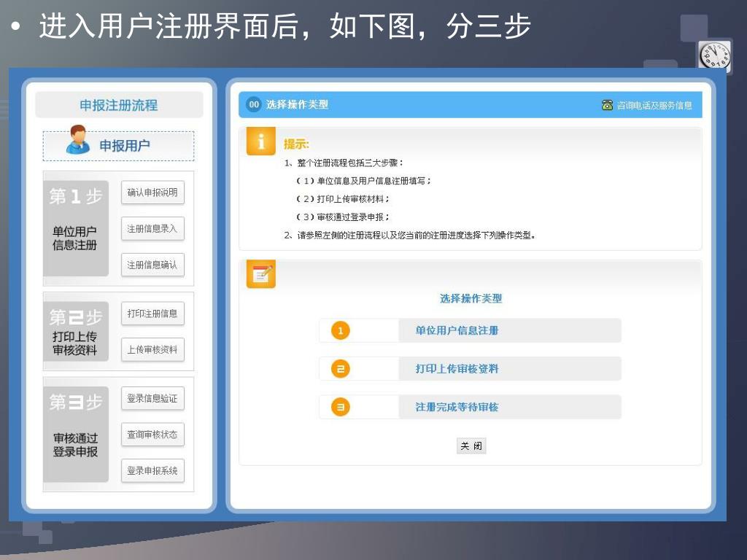Click the 提示: heading text
The height and width of the screenshot is (560, 747).
pyautogui.click(x=296, y=144)
